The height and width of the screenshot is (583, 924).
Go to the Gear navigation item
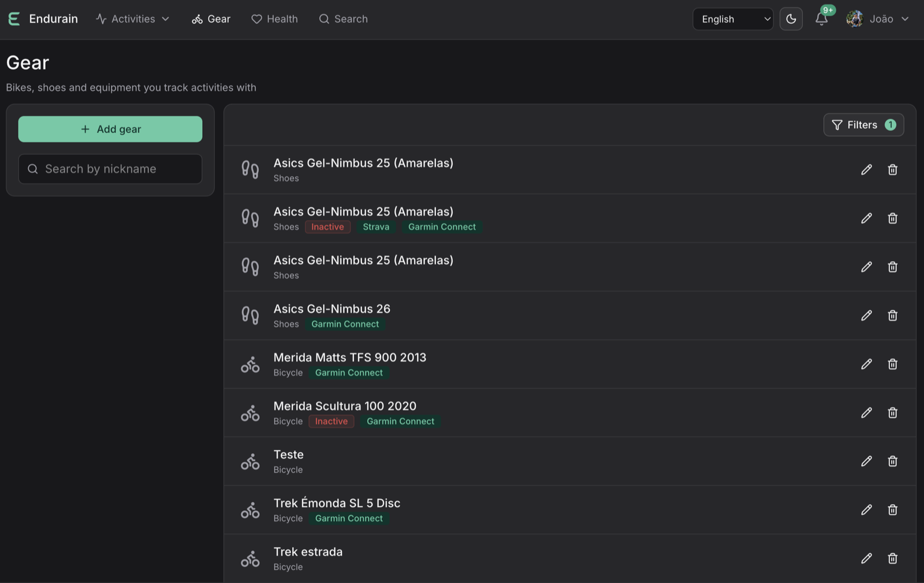tap(211, 19)
